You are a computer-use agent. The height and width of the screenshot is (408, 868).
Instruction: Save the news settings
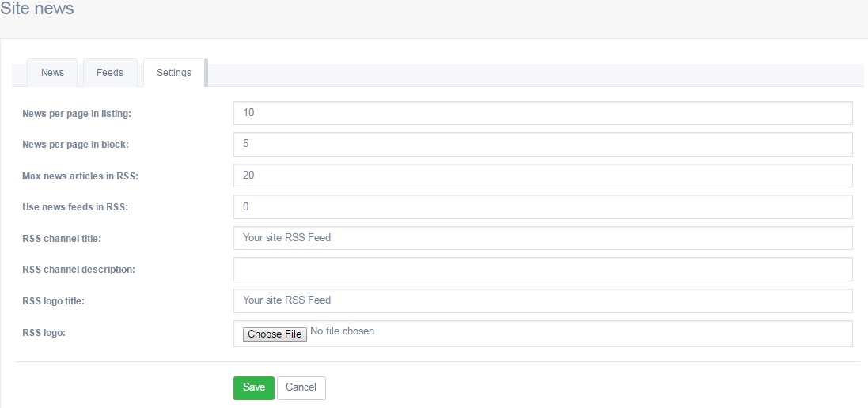(x=253, y=387)
